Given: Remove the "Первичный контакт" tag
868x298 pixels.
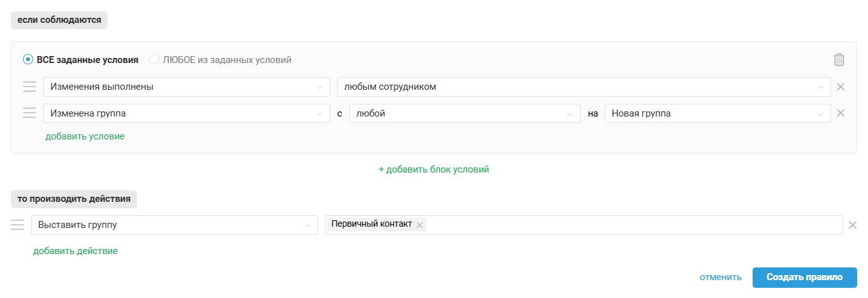Looking at the screenshot, I should 419,225.
